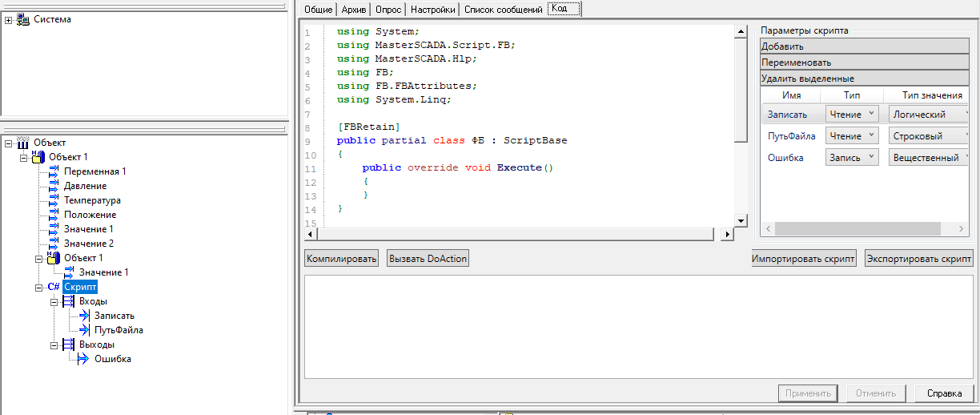Switch to the Опрос tab
This screenshot has height=415, width=980.
click(388, 10)
